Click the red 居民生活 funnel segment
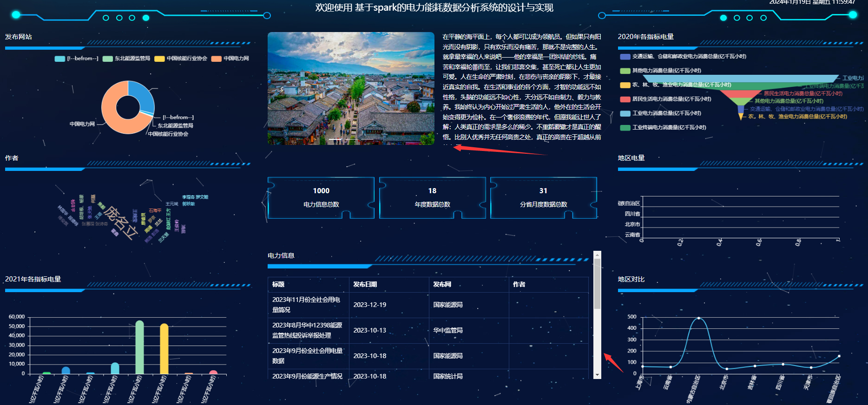This screenshot has height=405, width=868. point(741,94)
